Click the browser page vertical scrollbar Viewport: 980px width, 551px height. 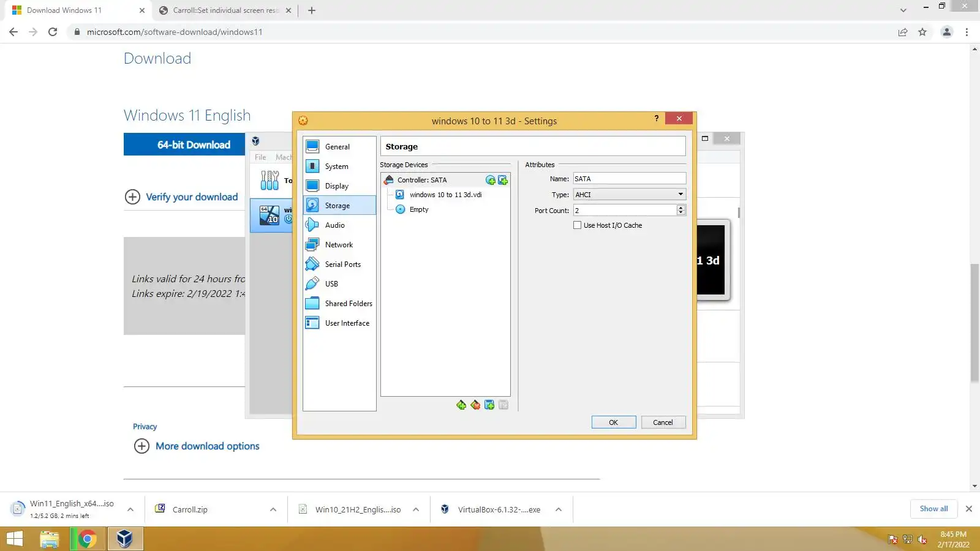(x=974, y=323)
